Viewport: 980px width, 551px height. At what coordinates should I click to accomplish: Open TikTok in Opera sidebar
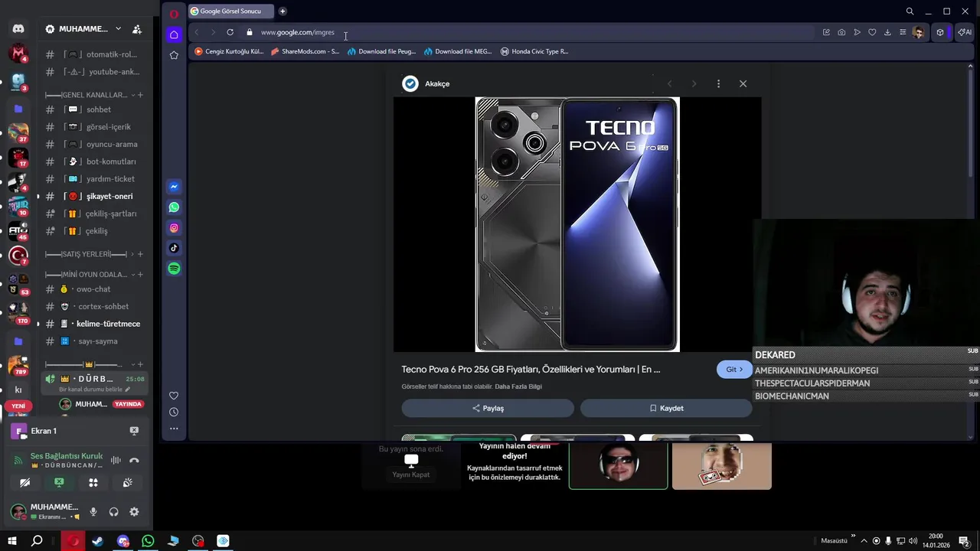click(x=174, y=248)
